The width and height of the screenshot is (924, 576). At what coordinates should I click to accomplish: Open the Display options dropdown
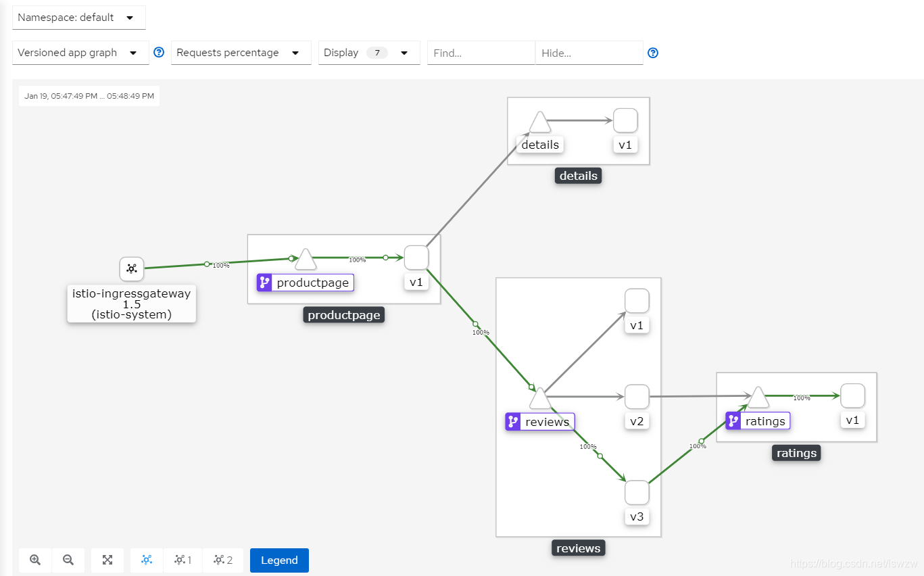[369, 53]
